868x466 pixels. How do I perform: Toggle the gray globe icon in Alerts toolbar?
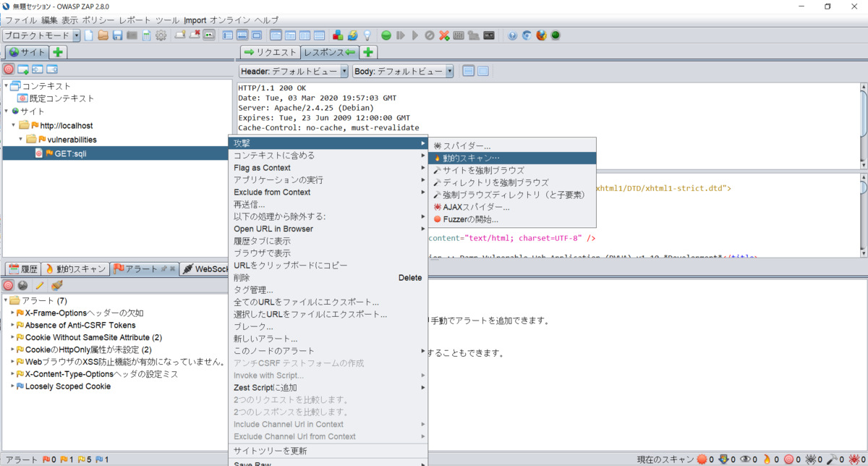click(x=22, y=285)
